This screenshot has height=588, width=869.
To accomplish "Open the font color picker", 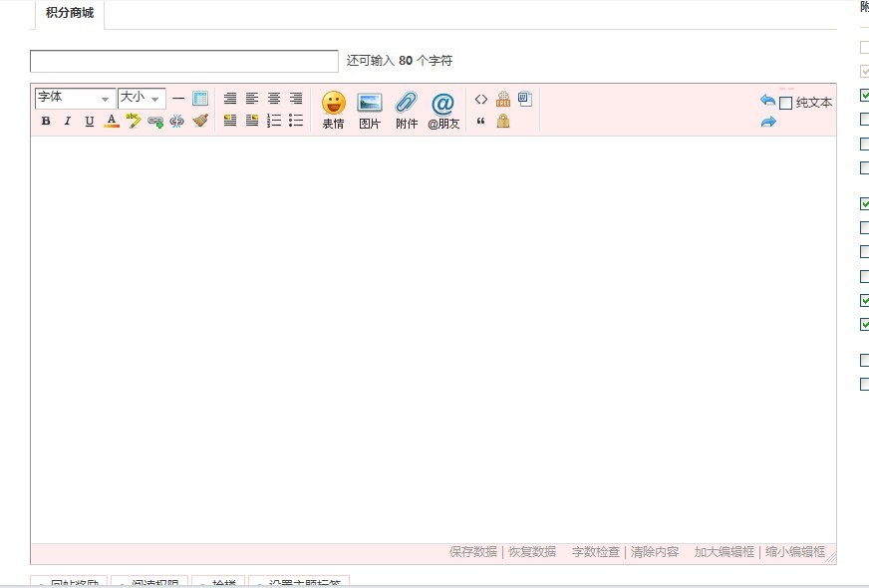I will 112,121.
